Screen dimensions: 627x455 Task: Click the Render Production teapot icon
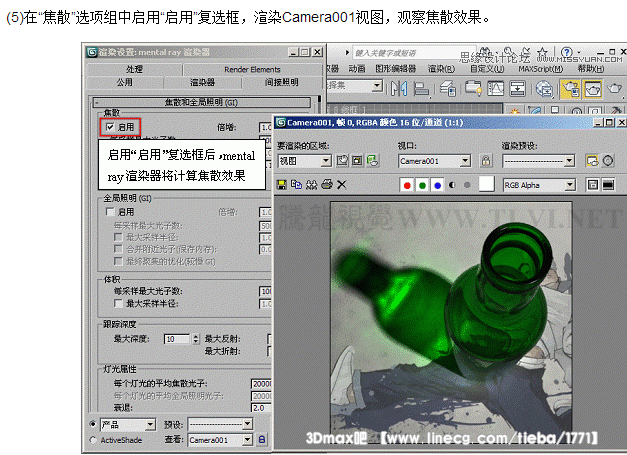point(614,88)
